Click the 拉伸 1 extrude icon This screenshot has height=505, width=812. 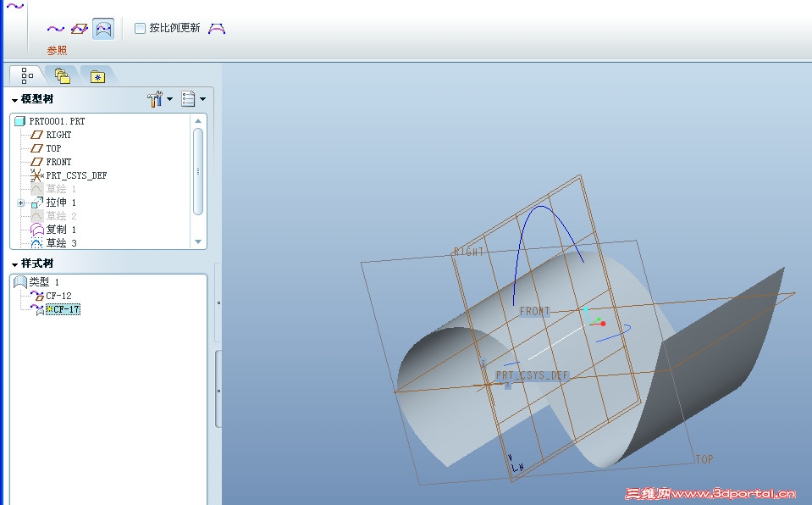[x=36, y=203]
